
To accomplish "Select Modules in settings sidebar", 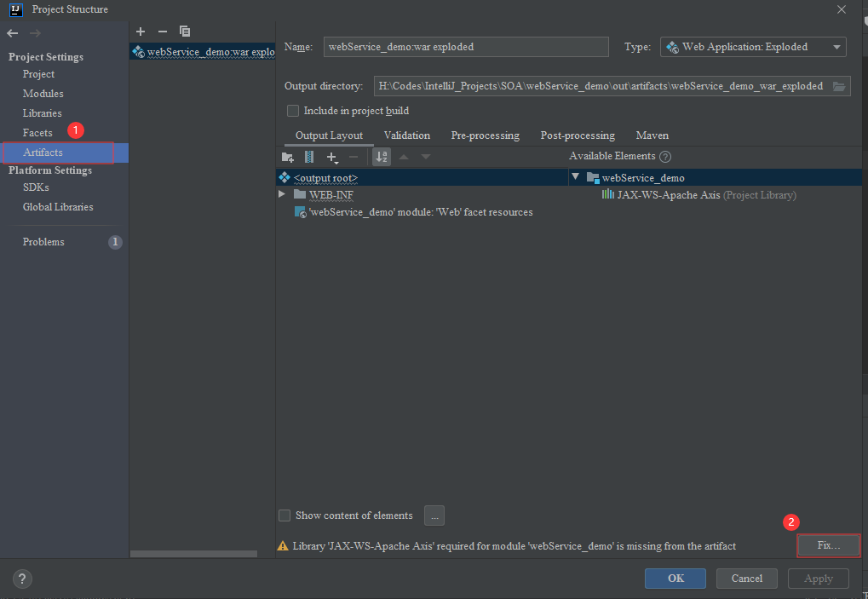I will [43, 94].
